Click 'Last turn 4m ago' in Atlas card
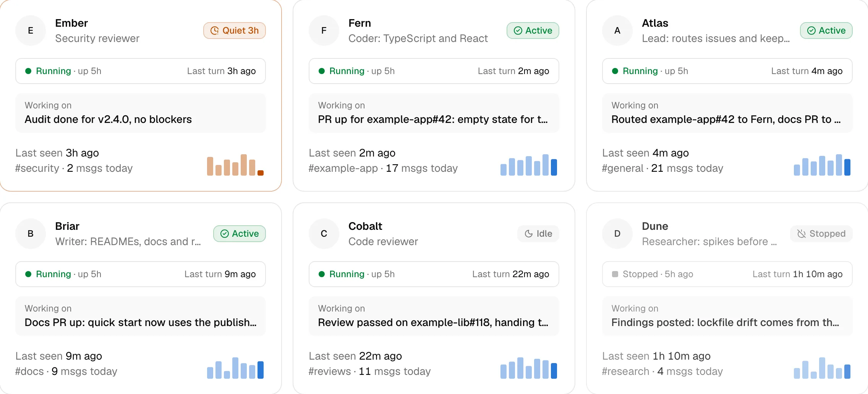868x394 pixels. [807, 71]
